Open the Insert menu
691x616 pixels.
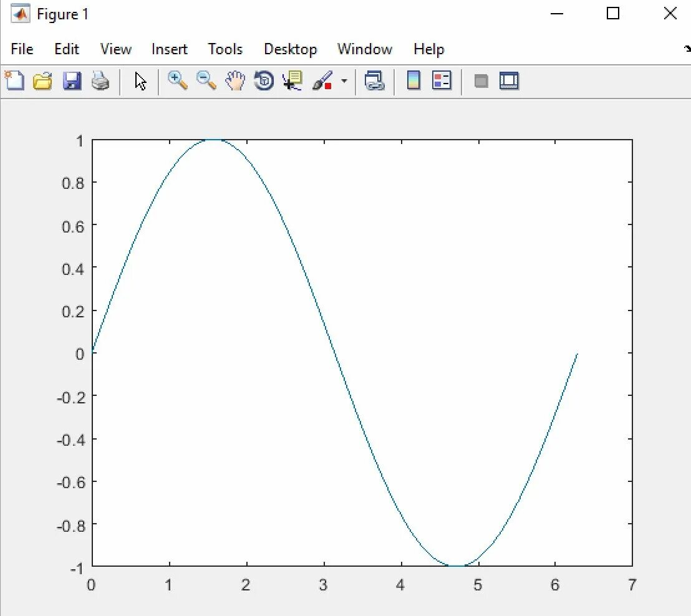point(169,49)
